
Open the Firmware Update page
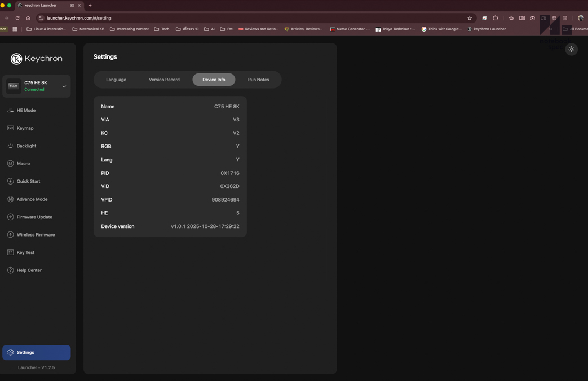[x=34, y=217]
